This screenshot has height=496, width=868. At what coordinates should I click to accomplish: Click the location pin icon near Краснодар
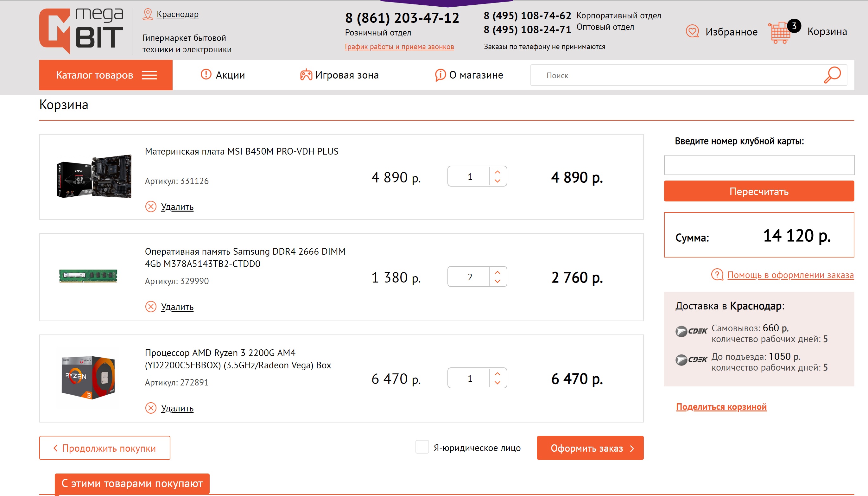point(148,14)
